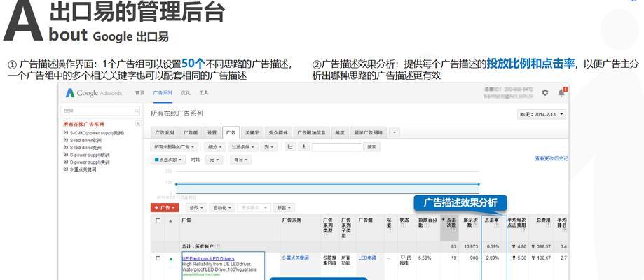Open the 过滤条件 dropdown

coord(243,146)
